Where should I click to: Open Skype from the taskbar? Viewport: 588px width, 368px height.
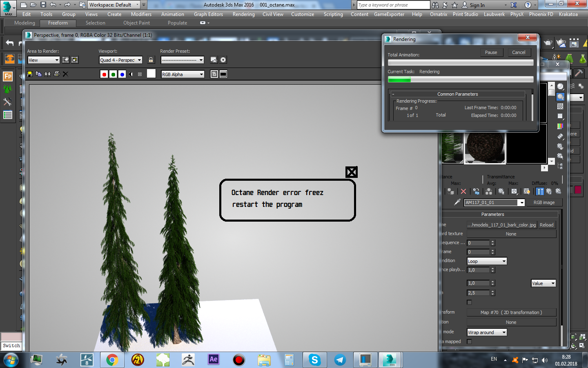click(x=315, y=360)
